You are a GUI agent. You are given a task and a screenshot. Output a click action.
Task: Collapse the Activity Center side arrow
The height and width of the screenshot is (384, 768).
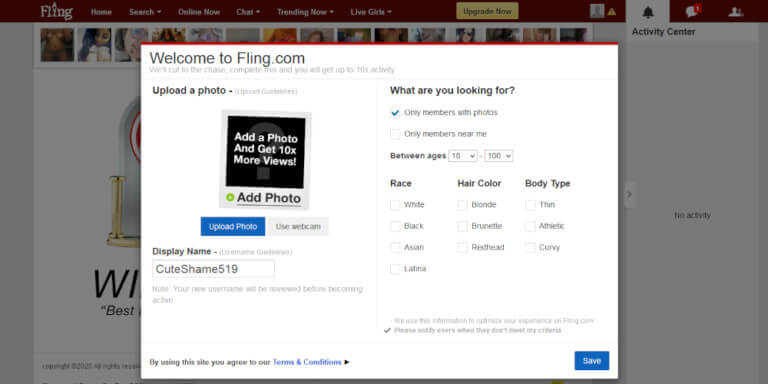pos(629,194)
